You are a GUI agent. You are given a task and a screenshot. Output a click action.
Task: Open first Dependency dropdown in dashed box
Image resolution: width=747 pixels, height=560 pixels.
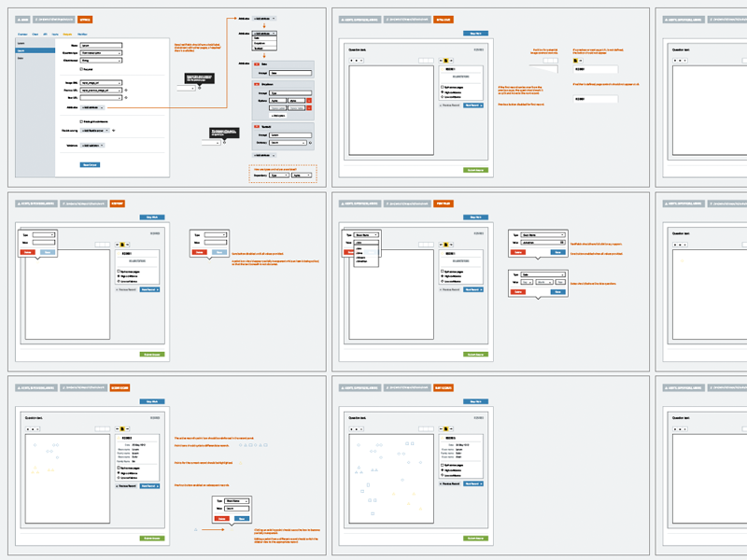pos(279,175)
